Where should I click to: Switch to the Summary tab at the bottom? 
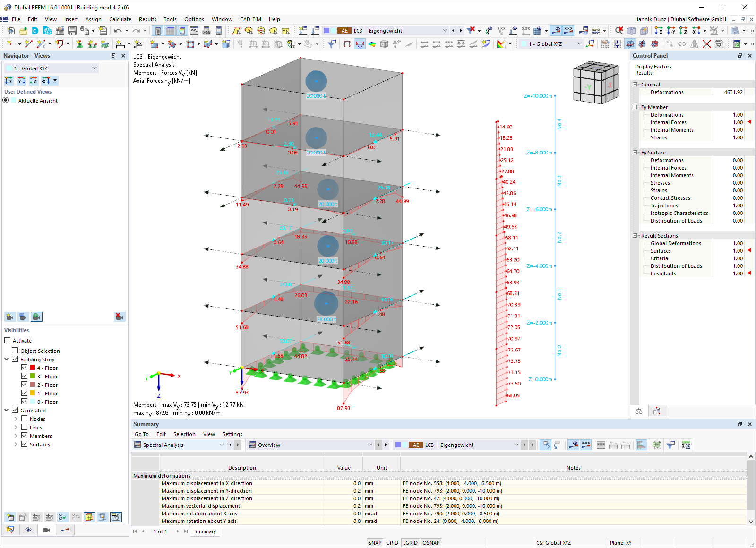(205, 531)
